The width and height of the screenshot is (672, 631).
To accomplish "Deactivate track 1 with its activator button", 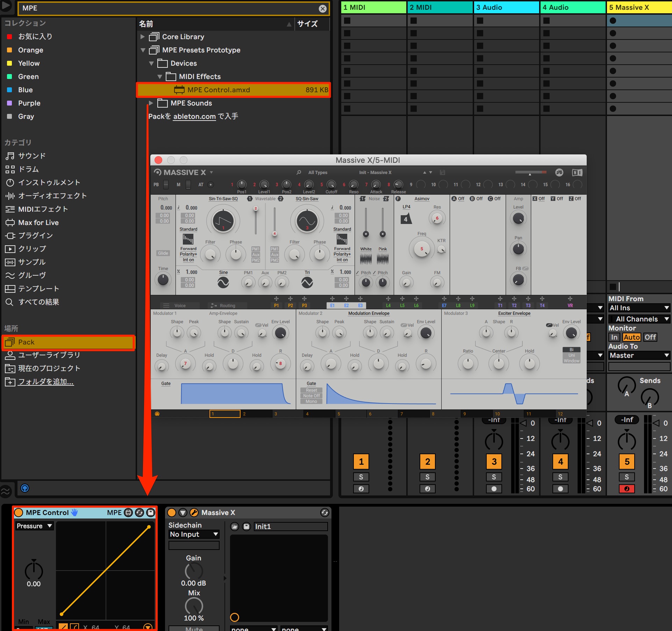I will [361, 462].
